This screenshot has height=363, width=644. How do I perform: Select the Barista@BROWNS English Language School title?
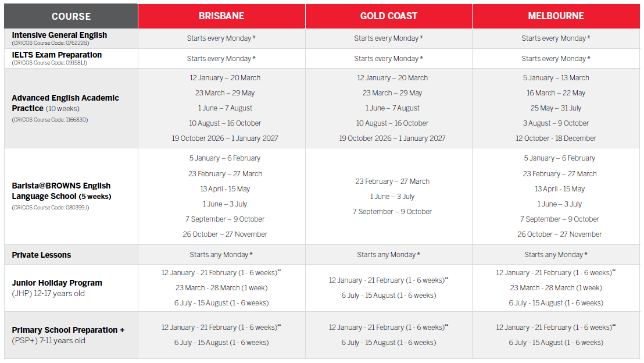pyautogui.click(x=61, y=191)
